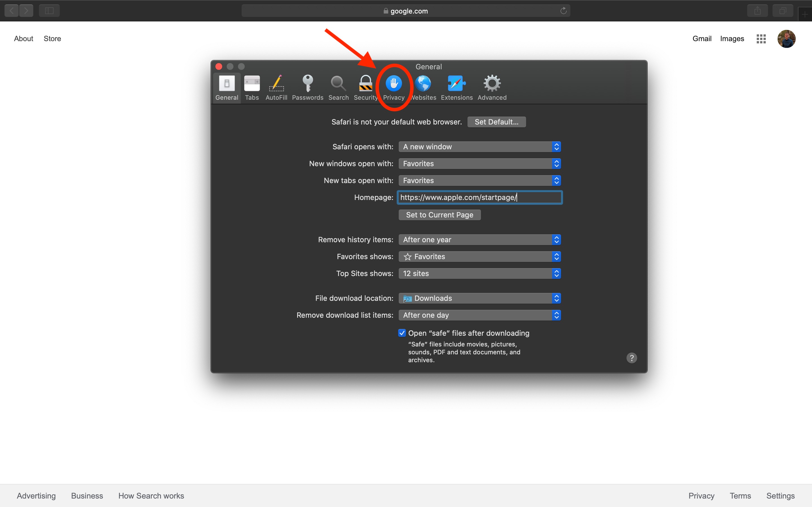The height and width of the screenshot is (507, 812).
Task: Open the Passwords preferences pane
Action: click(307, 87)
